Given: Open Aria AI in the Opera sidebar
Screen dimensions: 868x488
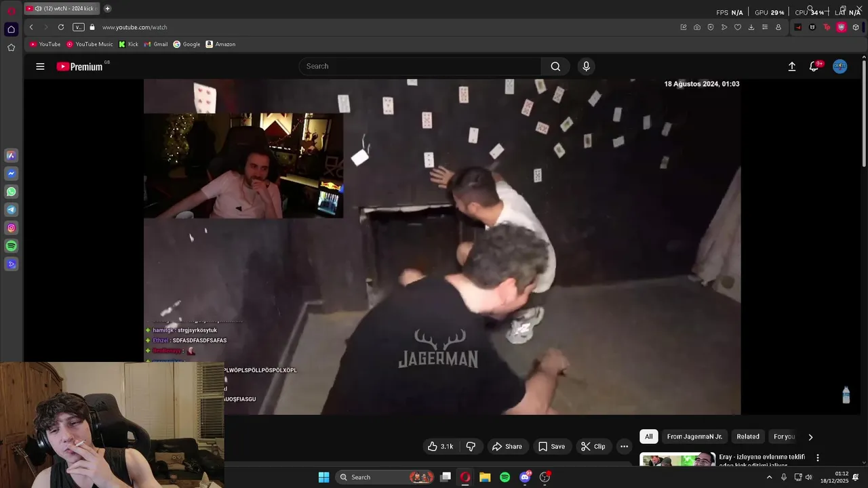Looking at the screenshot, I should point(11,155).
